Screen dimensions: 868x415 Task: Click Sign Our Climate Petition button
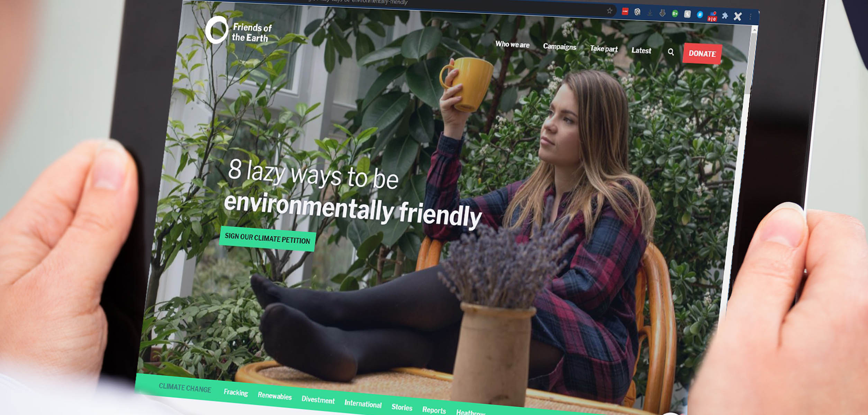pos(267,239)
